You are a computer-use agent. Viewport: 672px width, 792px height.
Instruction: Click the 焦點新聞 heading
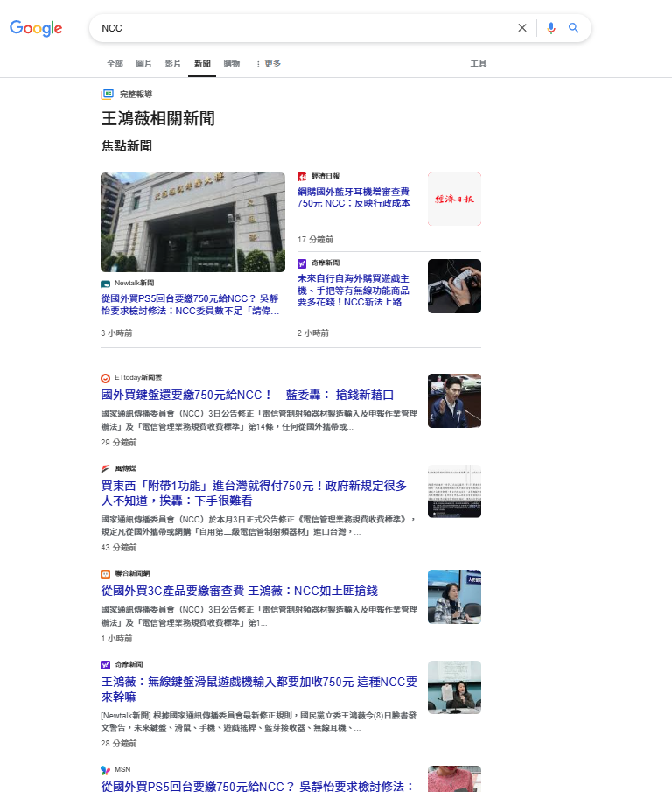[127, 146]
